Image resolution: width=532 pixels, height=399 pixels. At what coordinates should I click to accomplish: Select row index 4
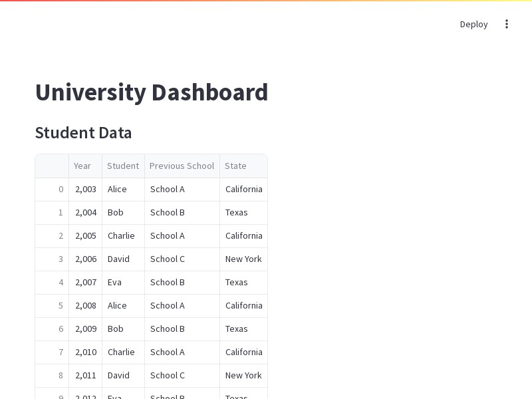click(x=52, y=283)
